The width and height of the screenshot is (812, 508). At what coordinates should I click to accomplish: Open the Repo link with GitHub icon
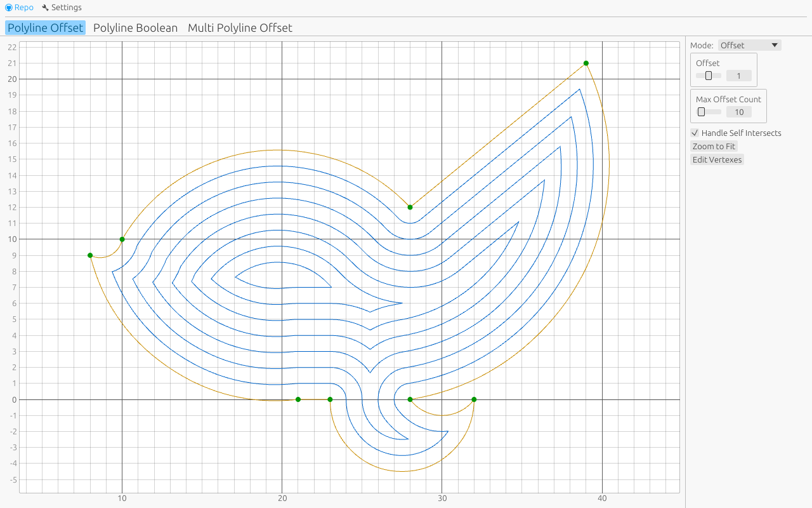[x=19, y=8]
